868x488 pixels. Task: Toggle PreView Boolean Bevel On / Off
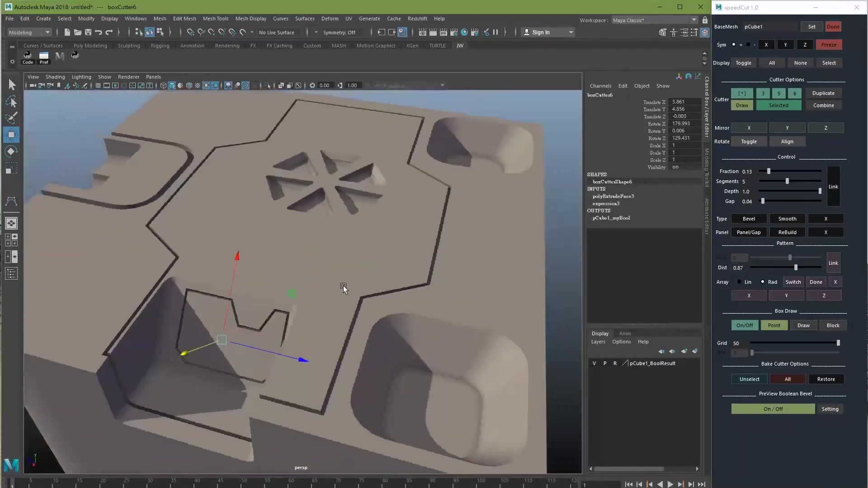[772, 409]
